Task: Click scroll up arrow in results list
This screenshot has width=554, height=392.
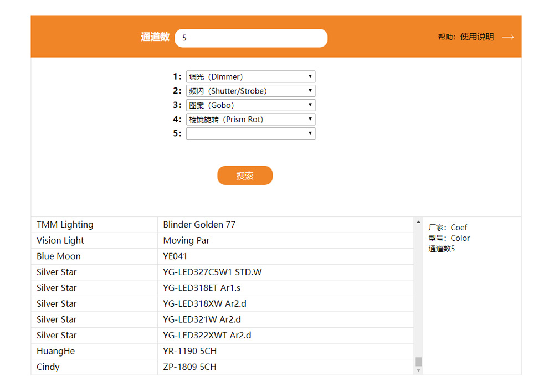Action: click(x=418, y=222)
